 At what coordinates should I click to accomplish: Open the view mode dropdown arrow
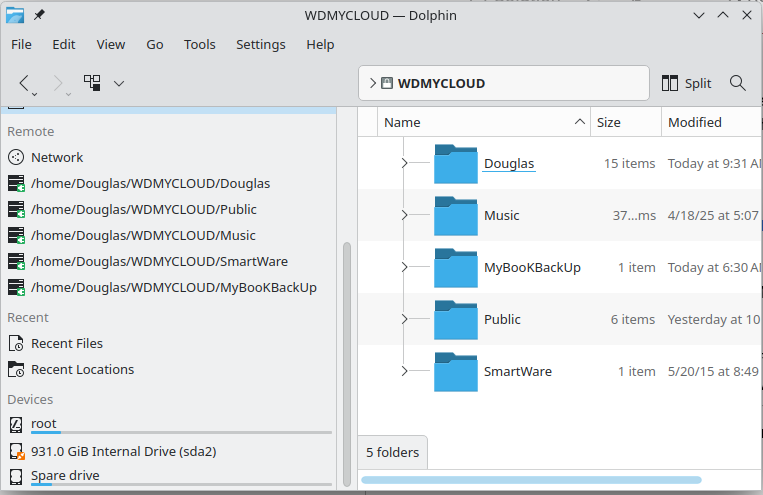tap(119, 84)
